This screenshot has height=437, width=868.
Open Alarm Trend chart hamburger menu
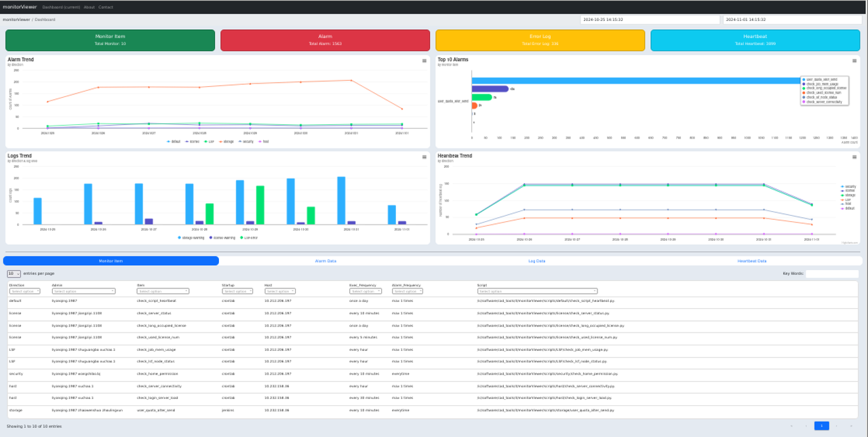425,60
